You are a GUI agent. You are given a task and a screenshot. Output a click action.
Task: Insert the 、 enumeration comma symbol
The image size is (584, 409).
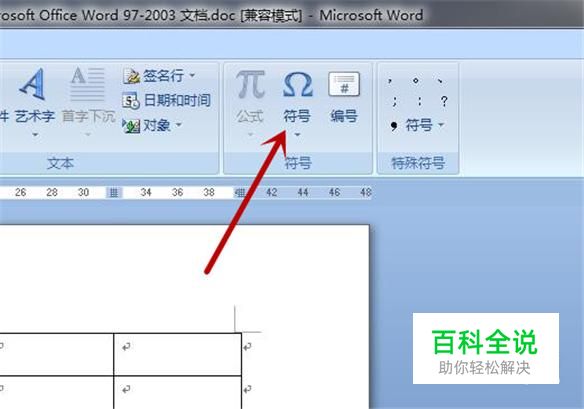pyautogui.click(x=440, y=80)
